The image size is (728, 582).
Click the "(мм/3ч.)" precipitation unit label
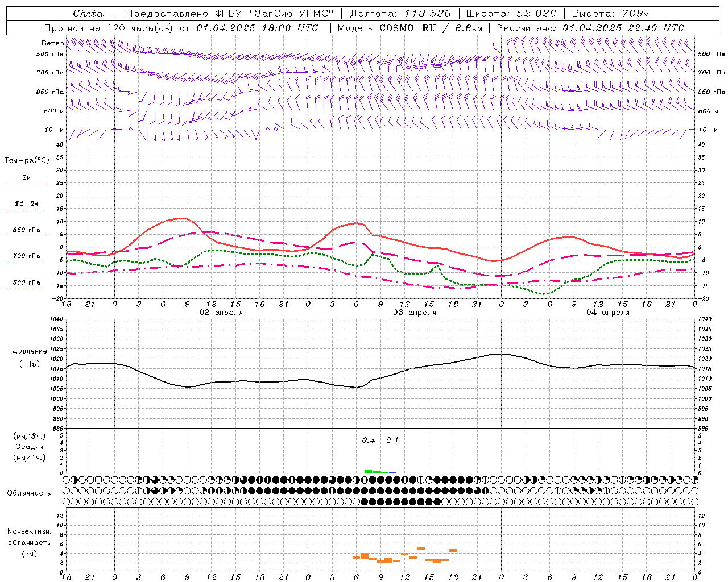coord(29,436)
